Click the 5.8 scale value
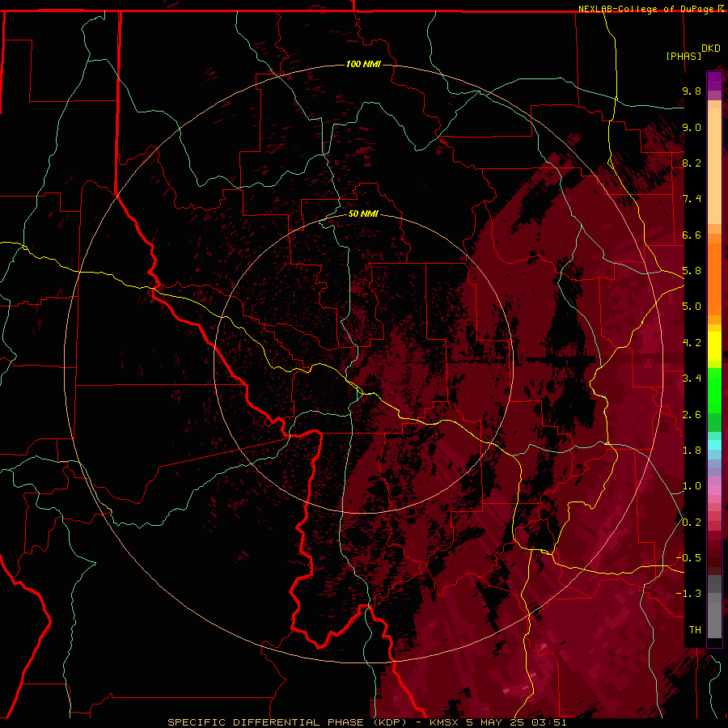 (692, 271)
